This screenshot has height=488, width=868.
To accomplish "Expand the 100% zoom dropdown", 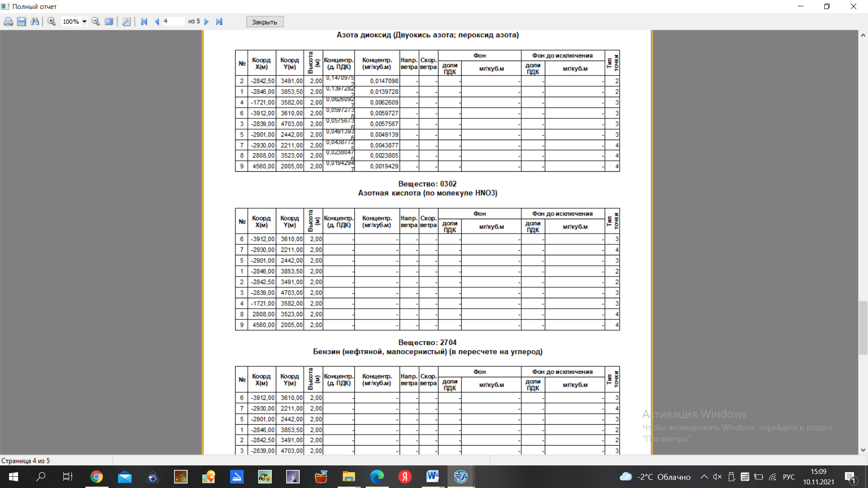I will 85,22.
